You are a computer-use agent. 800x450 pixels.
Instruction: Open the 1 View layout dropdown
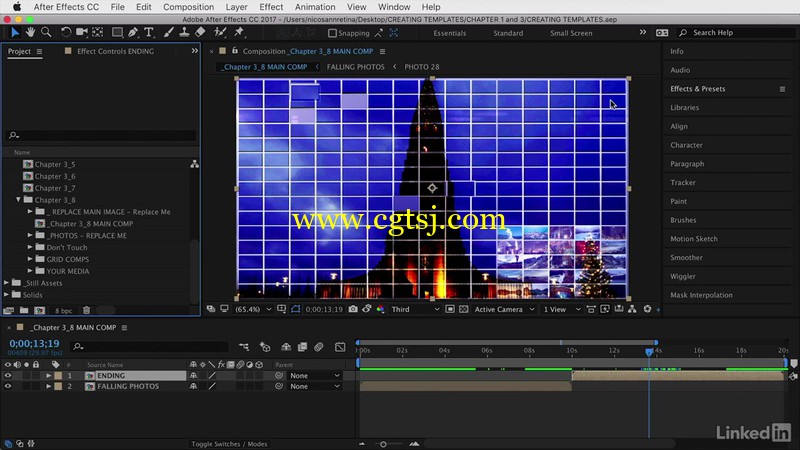561,309
